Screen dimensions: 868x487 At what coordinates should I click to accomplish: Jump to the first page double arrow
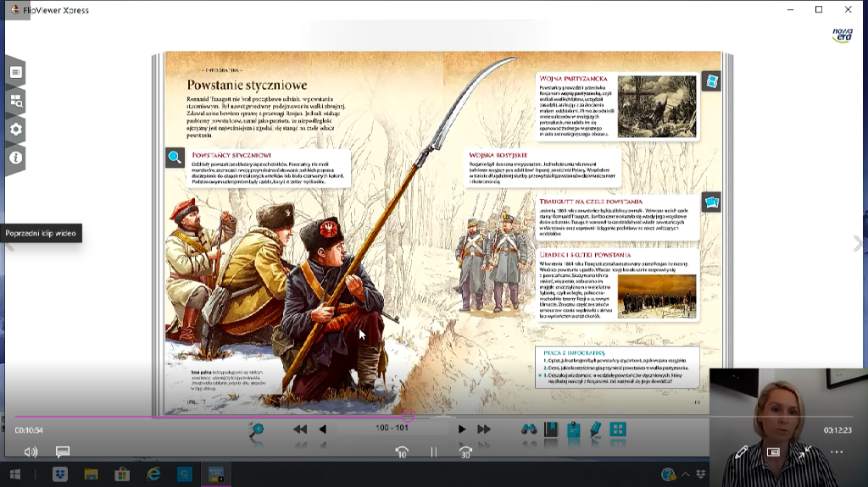click(300, 429)
